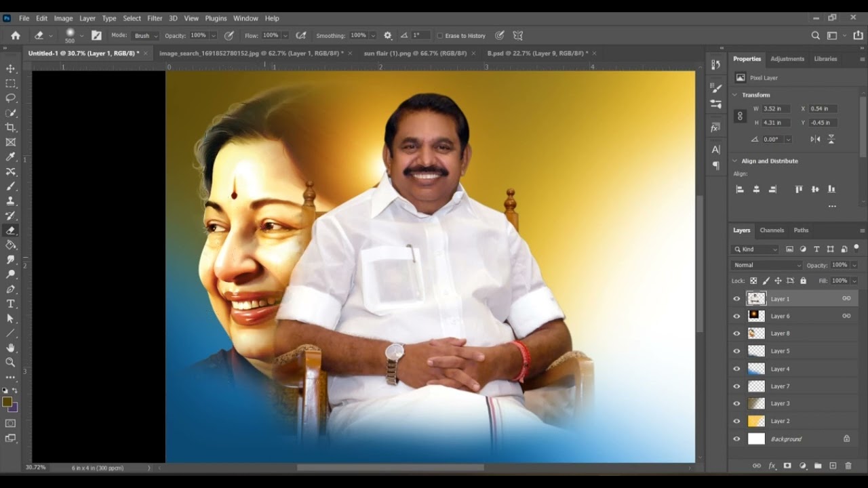Switch to sun flair (1).png document tab
The width and height of the screenshot is (868, 488).
click(415, 53)
